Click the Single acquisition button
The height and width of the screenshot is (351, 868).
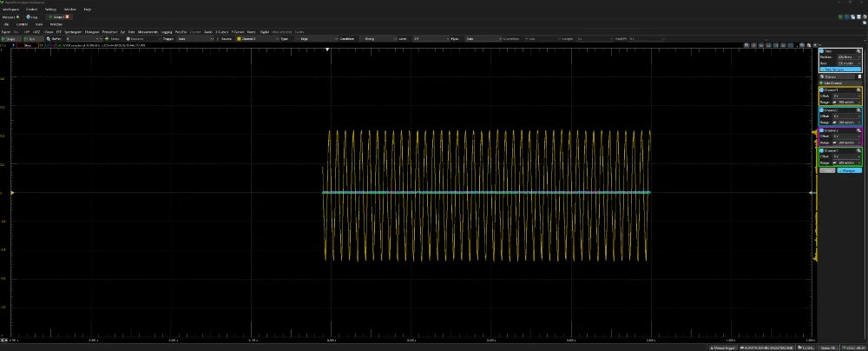12,39
